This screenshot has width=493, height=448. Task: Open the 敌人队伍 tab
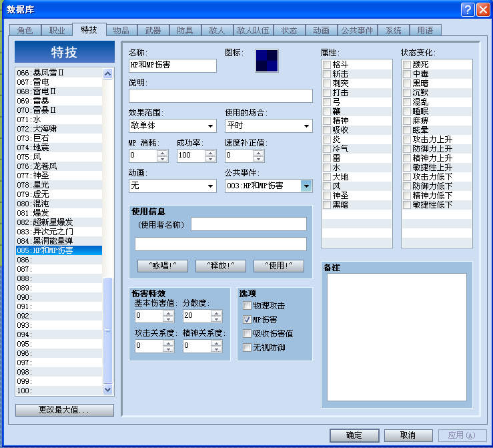tap(253, 30)
